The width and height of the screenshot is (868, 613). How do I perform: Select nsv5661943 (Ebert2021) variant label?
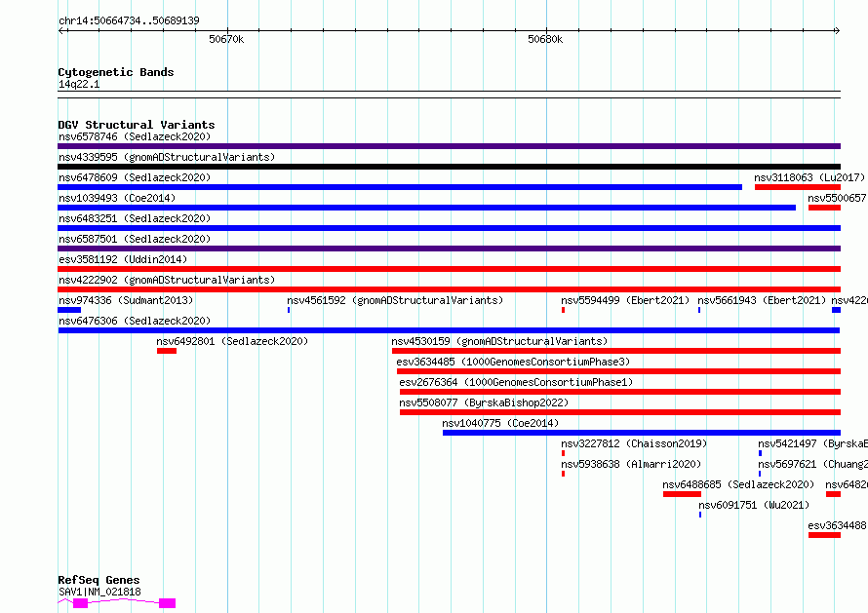click(x=761, y=300)
